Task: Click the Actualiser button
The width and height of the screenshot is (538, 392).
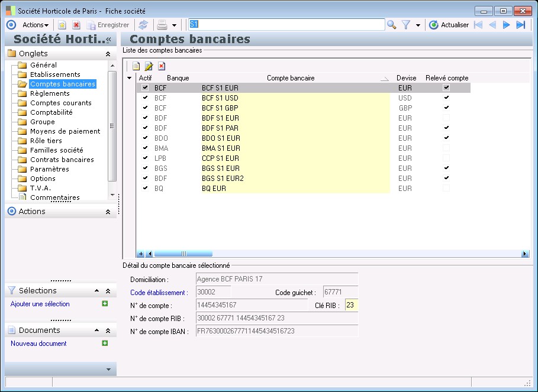Action: (x=449, y=25)
